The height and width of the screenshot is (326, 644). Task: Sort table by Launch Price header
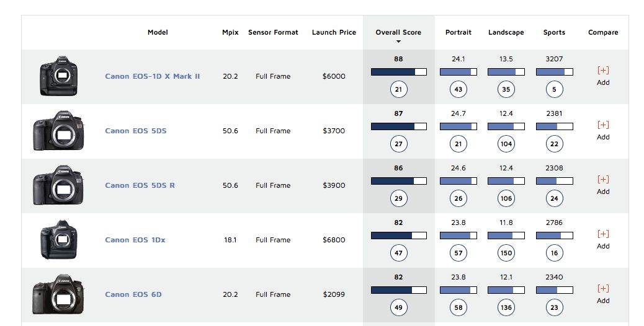click(x=334, y=32)
